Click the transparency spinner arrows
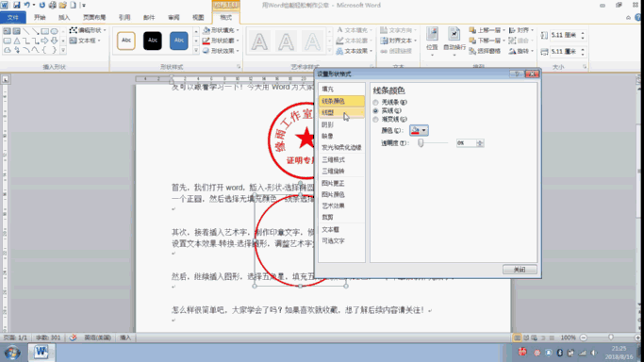The width and height of the screenshot is (644, 362). click(x=480, y=143)
